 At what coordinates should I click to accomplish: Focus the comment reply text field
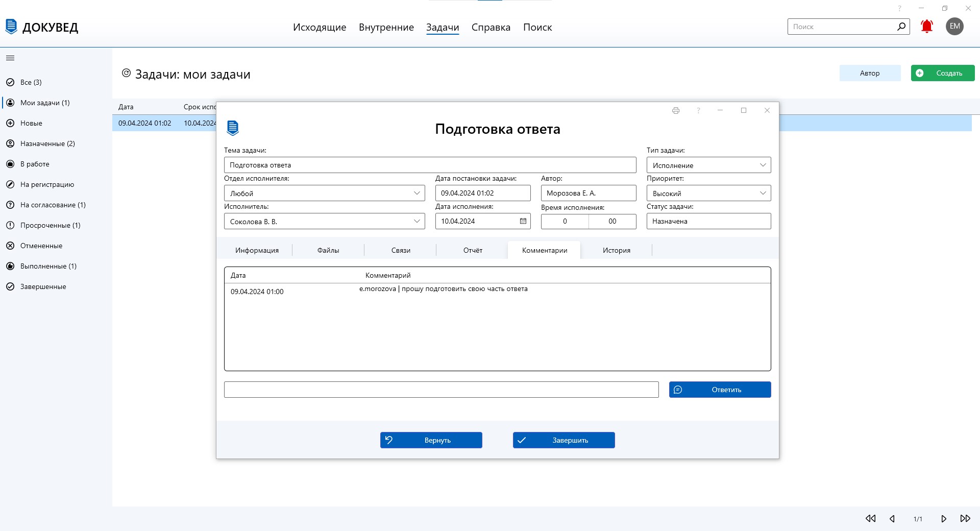(x=441, y=390)
